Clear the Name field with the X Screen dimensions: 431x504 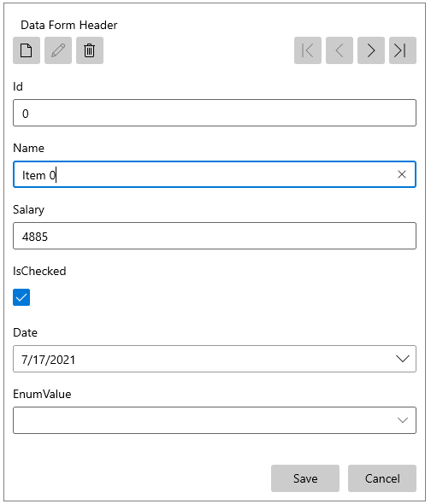coord(402,174)
